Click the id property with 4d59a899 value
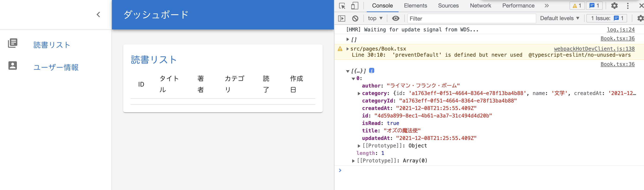The height and width of the screenshot is (190, 644). (x=427, y=116)
